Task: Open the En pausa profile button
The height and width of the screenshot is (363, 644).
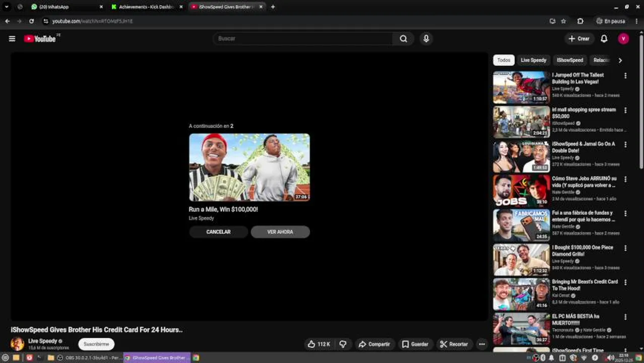Action: (610, 21)
